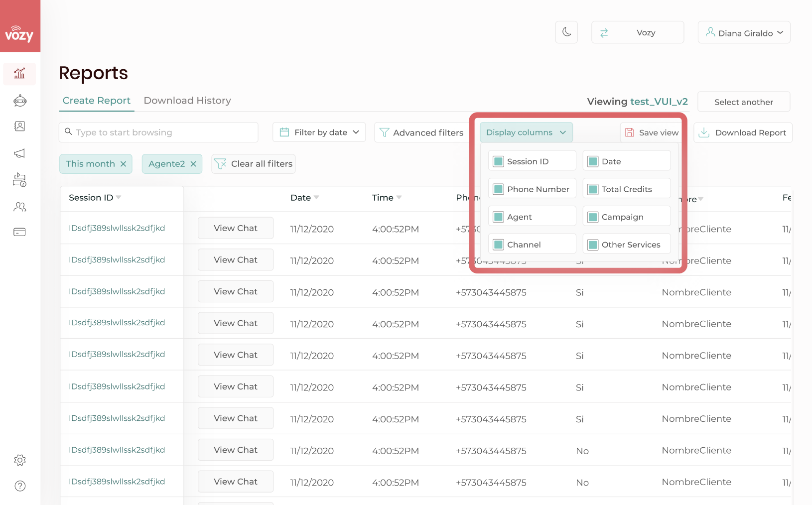
Task: Click the first No value in the table
Action: point(582,451)
